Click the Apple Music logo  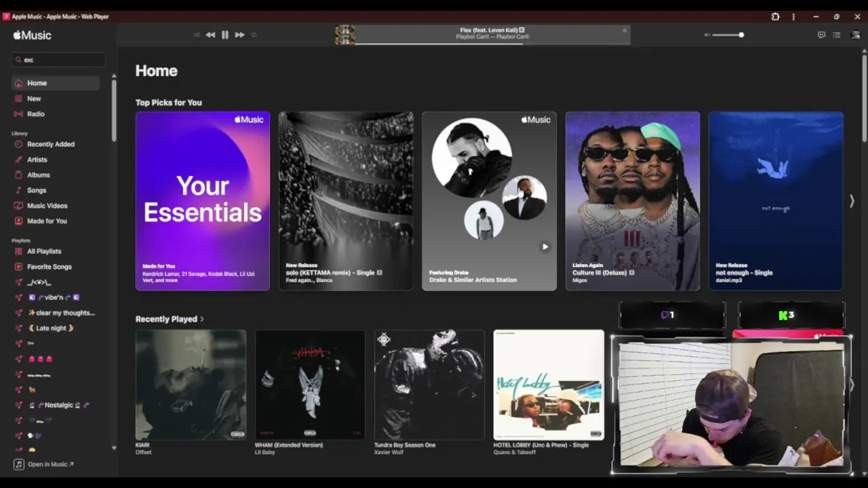pos(32,35)
